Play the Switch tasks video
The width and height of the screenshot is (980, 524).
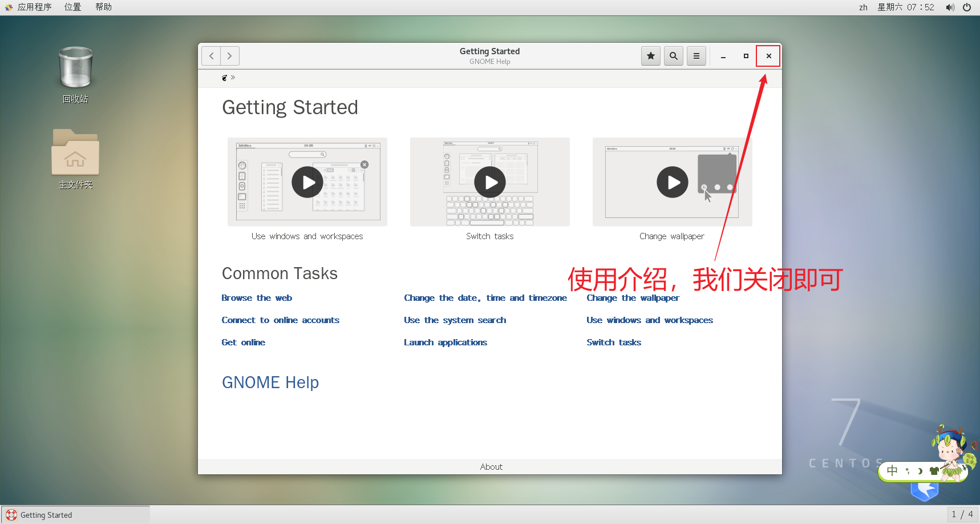490,182
